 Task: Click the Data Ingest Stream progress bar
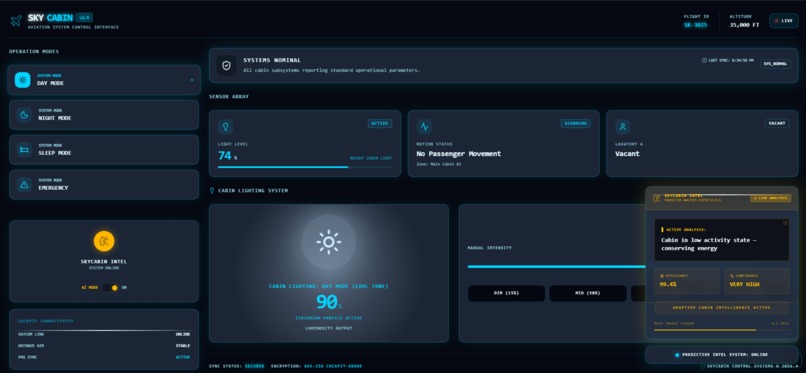click(721, 330)
